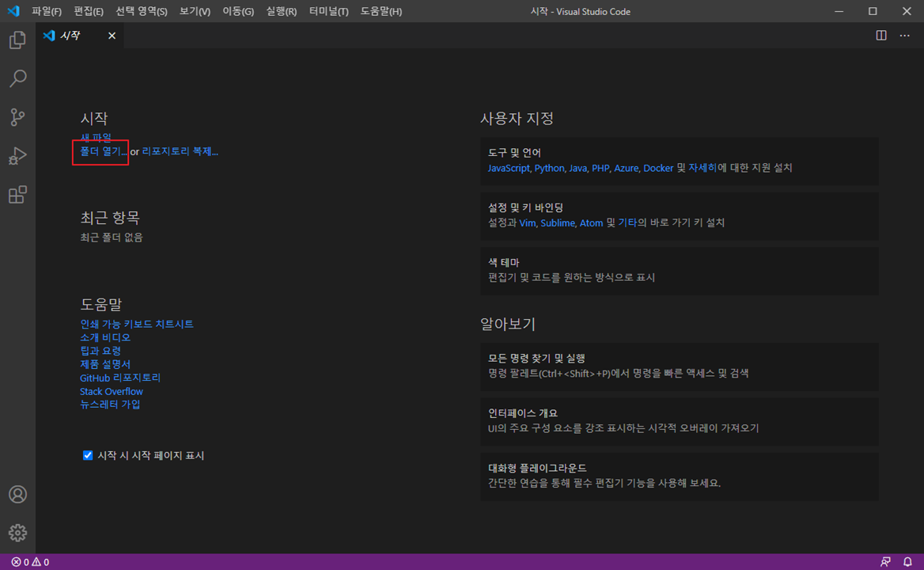Open the 편집(E) menu

click(x=89, y=11)
